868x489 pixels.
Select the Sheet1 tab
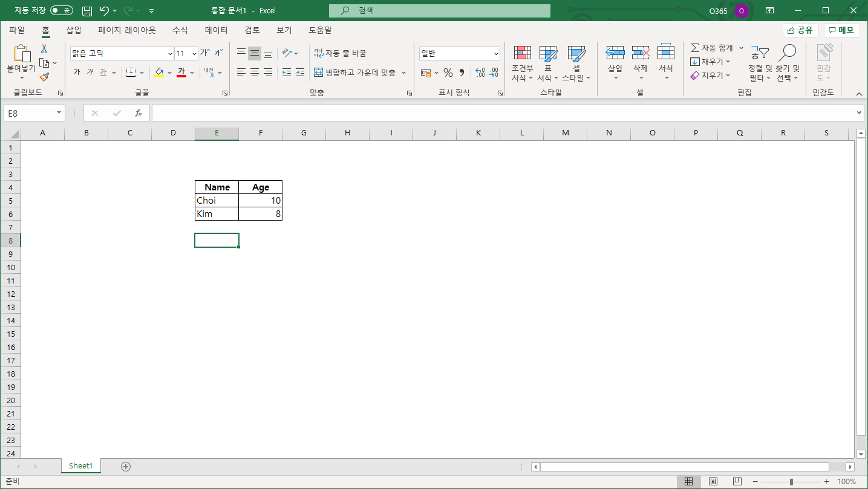[x=81, y=466]
